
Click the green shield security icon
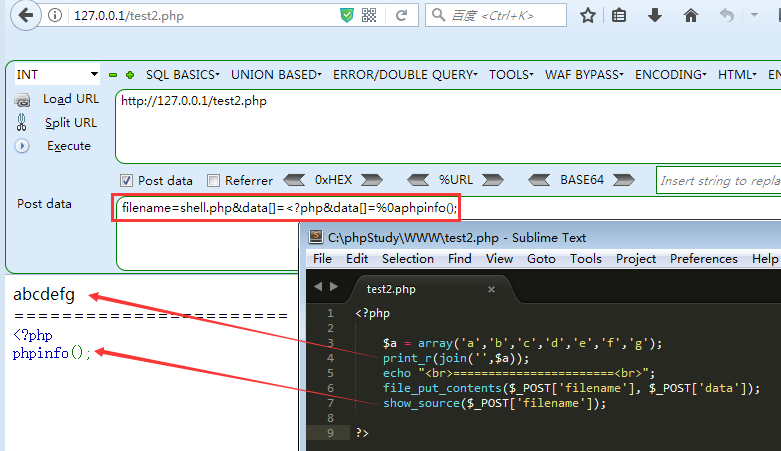click(x=346, y=15)
